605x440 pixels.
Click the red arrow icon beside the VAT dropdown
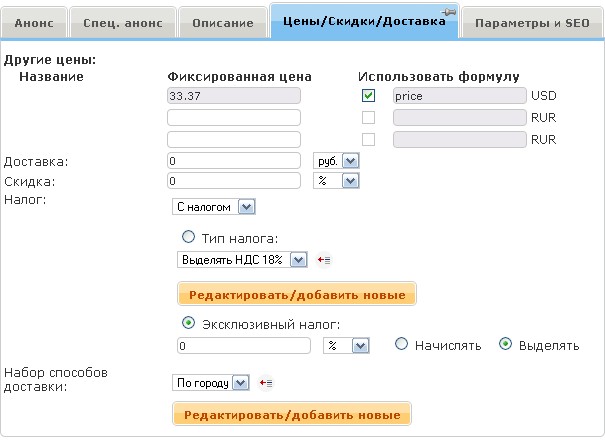point(324,260)
